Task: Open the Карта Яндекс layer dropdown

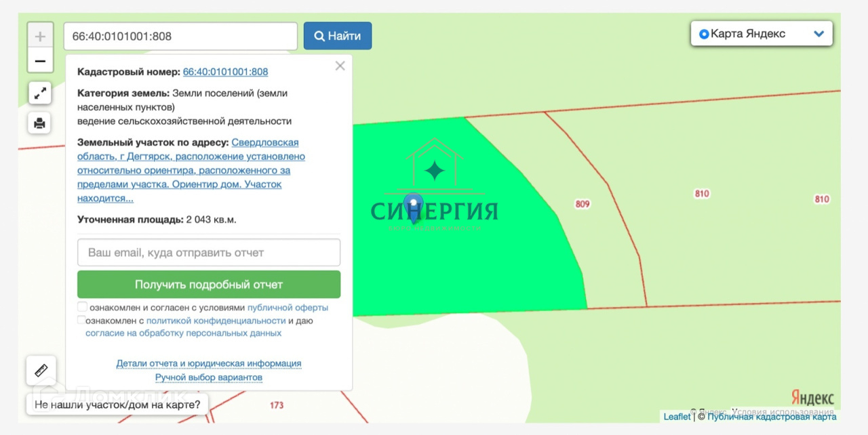Action: (x=762, y=34)
